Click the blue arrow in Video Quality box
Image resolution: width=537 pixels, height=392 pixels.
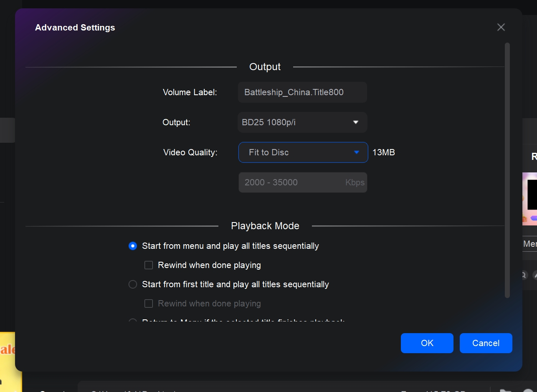pyautogui.click(x=357, y=152)
